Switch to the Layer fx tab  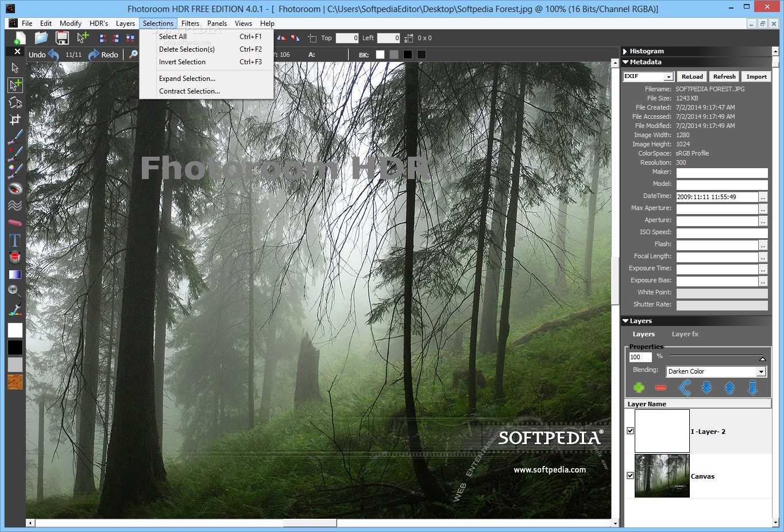click(685, 334)
